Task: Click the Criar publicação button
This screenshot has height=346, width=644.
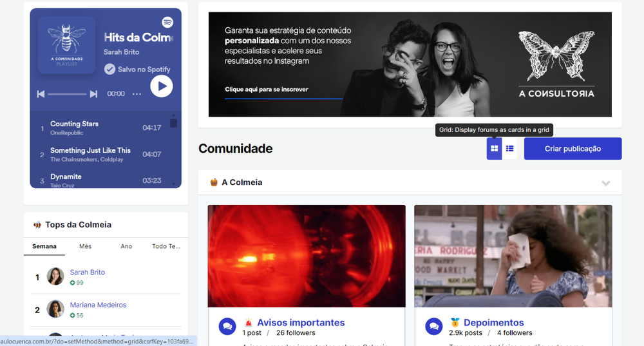Action: click(x=573, y=149)
